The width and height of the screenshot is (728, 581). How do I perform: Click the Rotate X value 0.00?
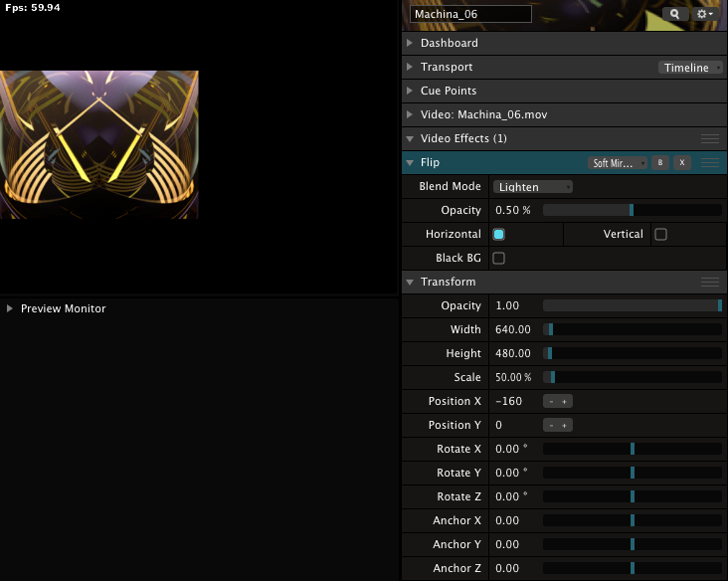[x=511, y=449]
